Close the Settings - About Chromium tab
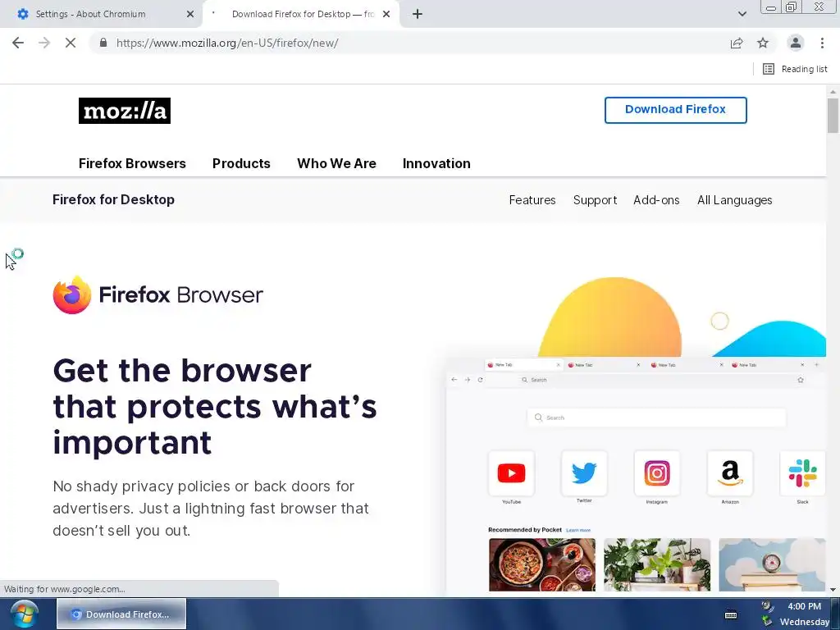The width and height of the screenshot is (840, 630). pyautogui.click(x=190, y=14)
